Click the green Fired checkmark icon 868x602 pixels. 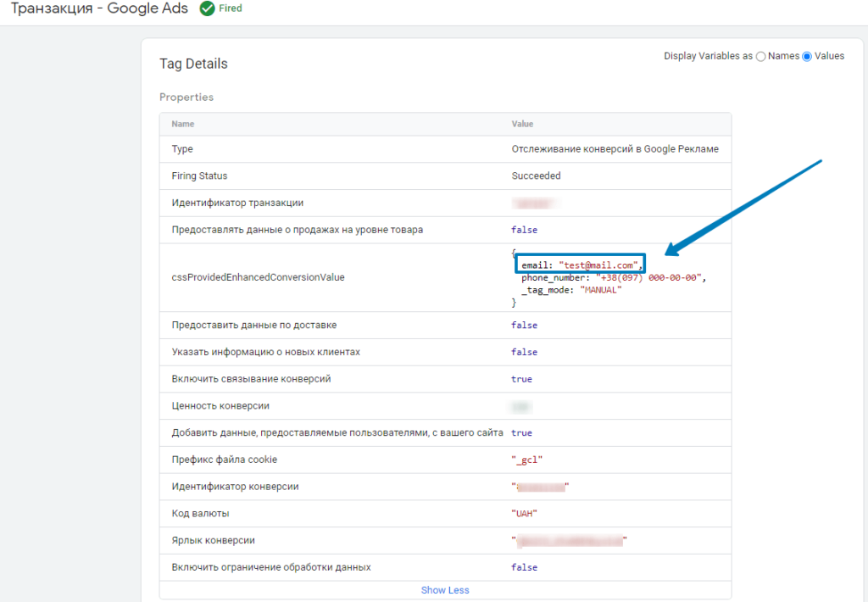[x=207, y=8]
